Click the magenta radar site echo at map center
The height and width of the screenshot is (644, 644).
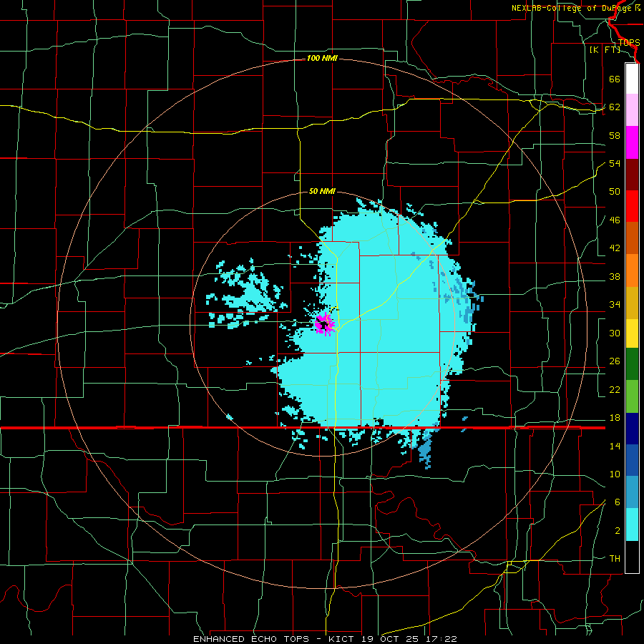[324, 324]
